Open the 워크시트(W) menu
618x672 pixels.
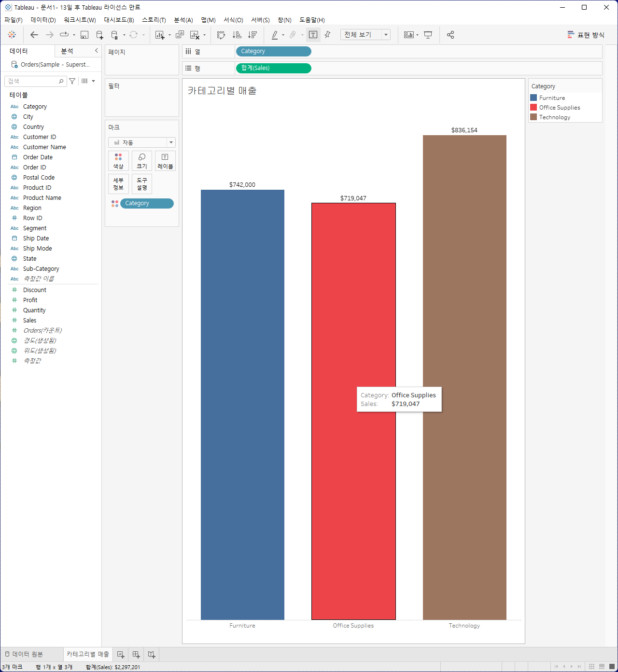(80, 20)
